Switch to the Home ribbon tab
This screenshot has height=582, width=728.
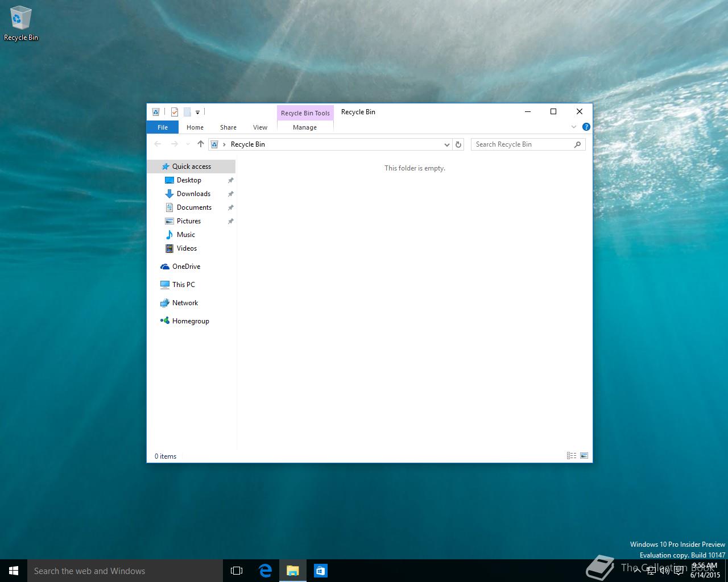[195, 127]
